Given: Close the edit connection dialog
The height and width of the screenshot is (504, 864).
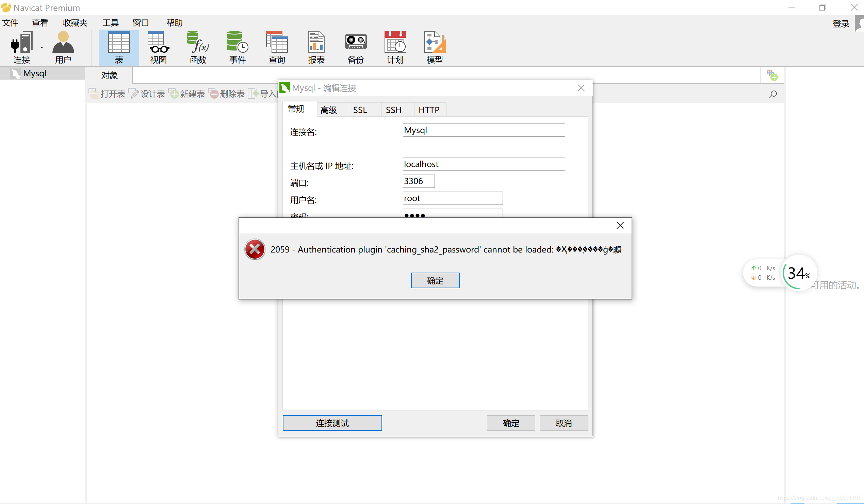Looking at the screenshot, I should coord(581,88).
